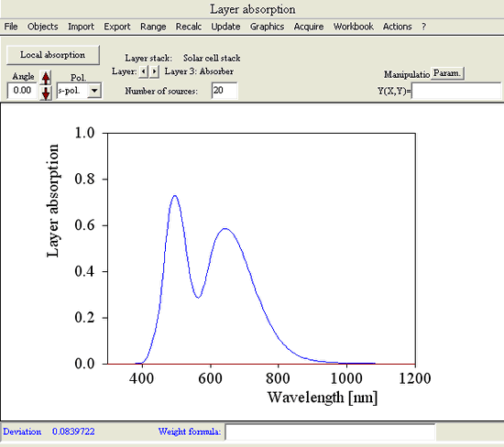The image size is (504, 447).
Task: Open the question mark help menu
Action: [424, 27]
